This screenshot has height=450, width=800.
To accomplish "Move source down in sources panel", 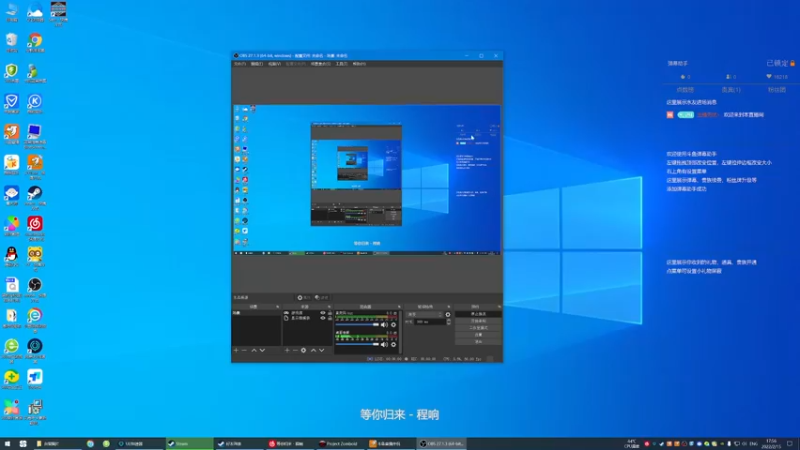I will [321, 351].
